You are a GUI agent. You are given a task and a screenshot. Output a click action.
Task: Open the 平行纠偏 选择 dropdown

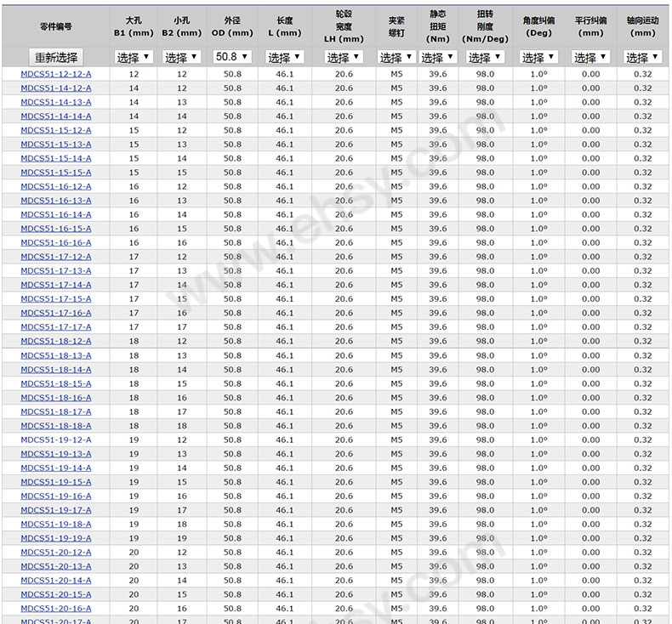[590, 57]
